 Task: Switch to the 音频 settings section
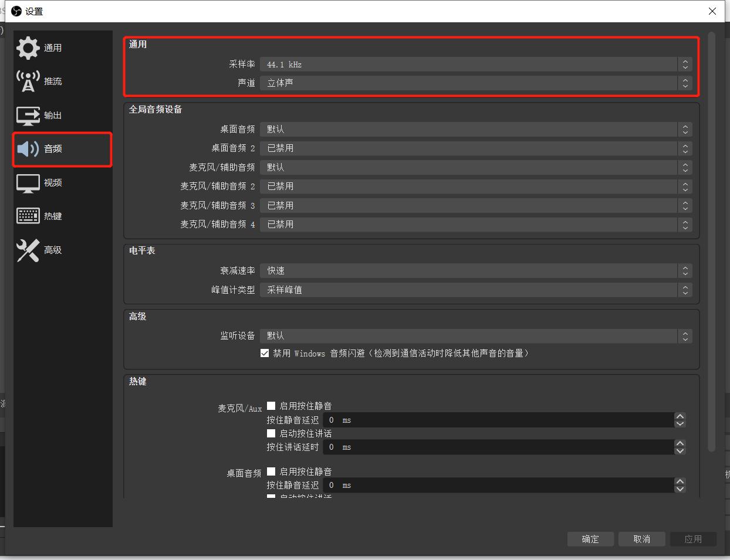(52, 148)
